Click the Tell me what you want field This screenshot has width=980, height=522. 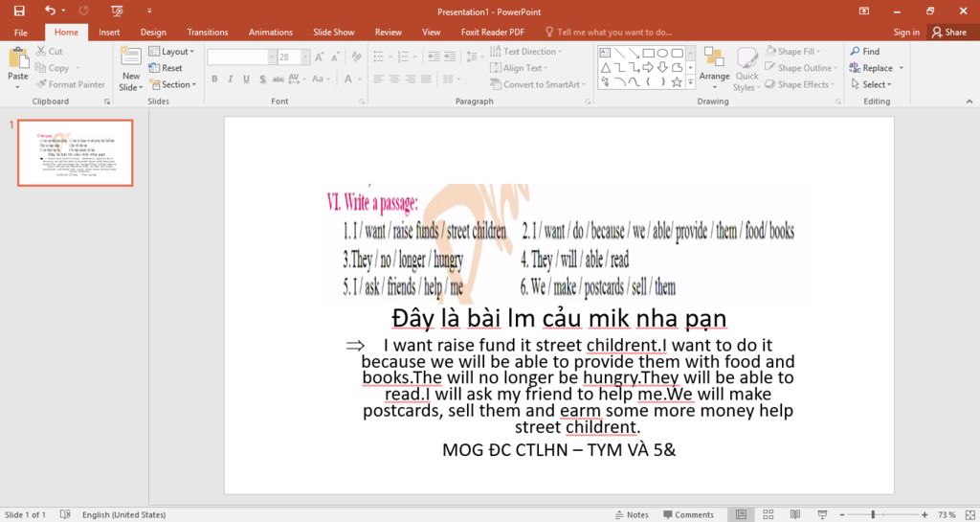pyautogui.click(x=608, y=32)
